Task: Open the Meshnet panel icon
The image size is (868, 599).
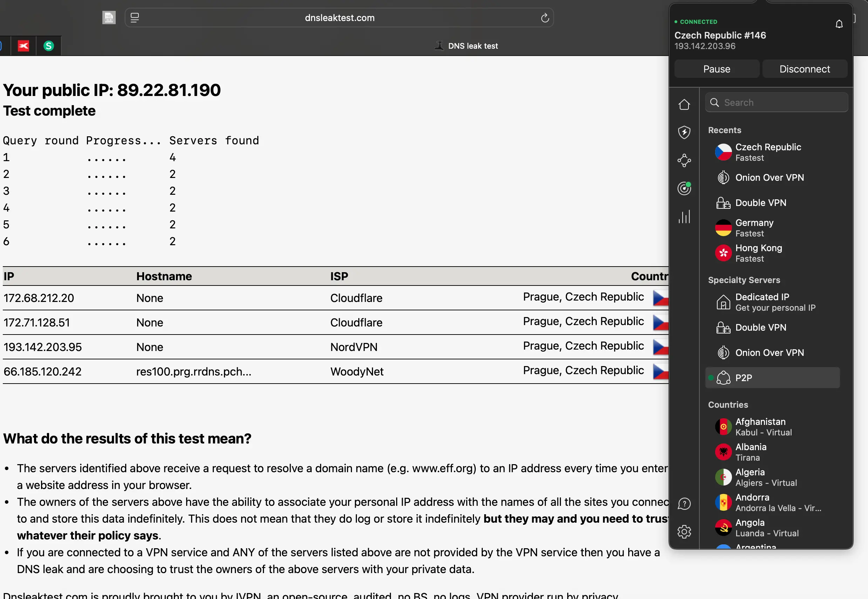Action: 684,160
